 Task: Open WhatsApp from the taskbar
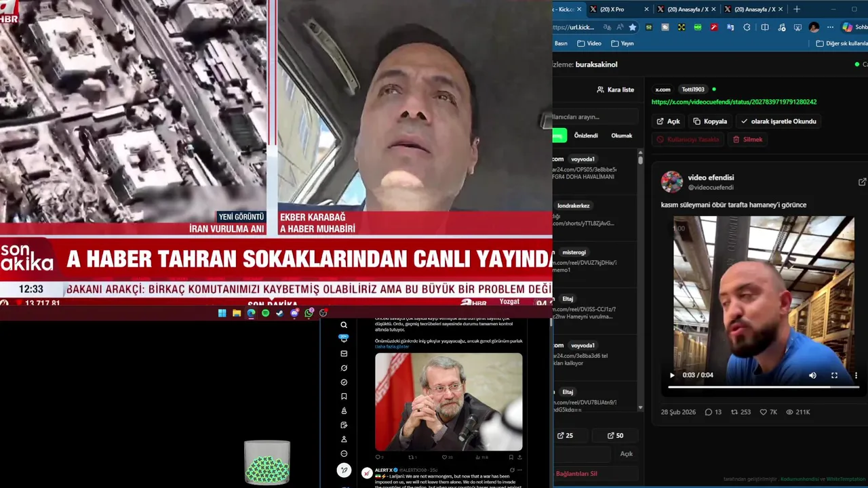(x=309, y=313)
